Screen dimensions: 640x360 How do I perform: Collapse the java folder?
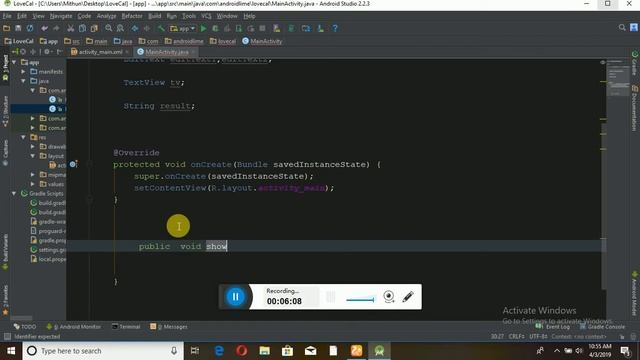(x=24, y=81)
